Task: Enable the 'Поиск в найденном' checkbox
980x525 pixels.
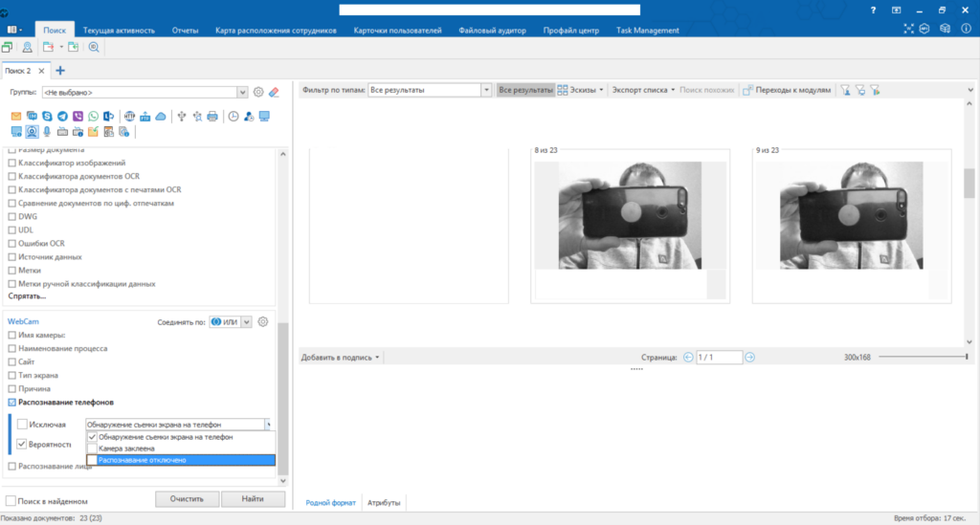Action: pyautogui.click(x=11, y=500)
